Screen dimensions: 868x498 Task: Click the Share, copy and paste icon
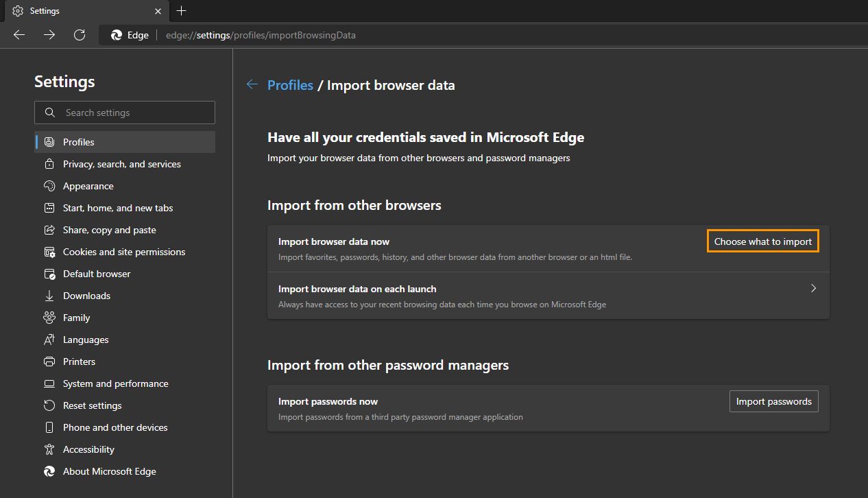tap(49, 230)
